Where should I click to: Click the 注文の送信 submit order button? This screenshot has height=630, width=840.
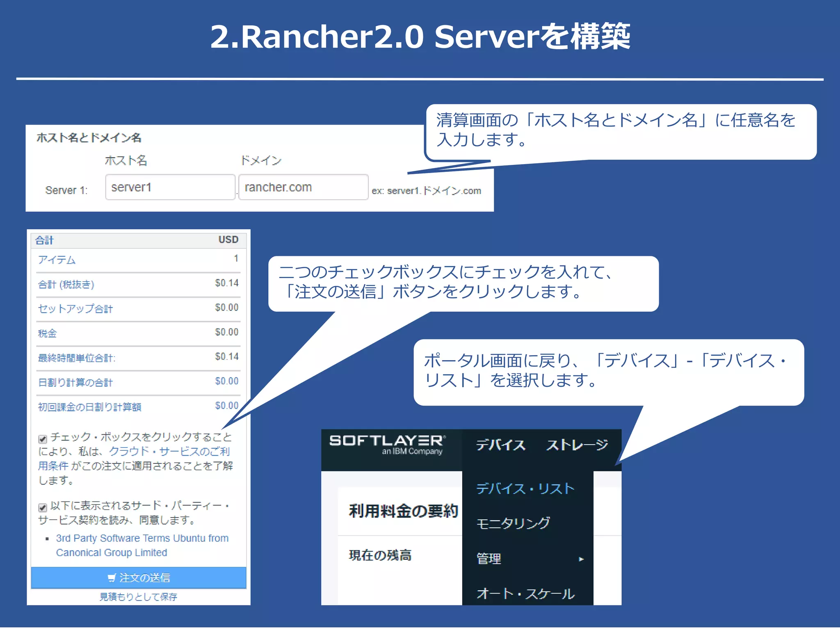coord(139,578)
